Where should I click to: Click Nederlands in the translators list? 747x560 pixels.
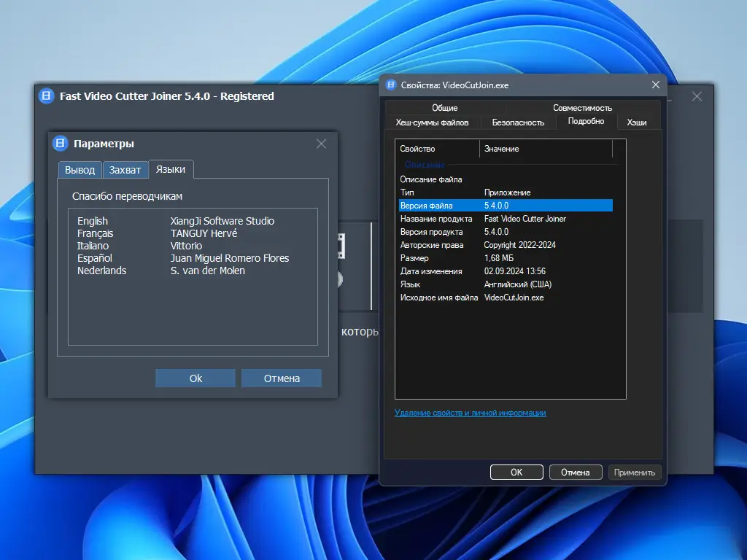101,271
